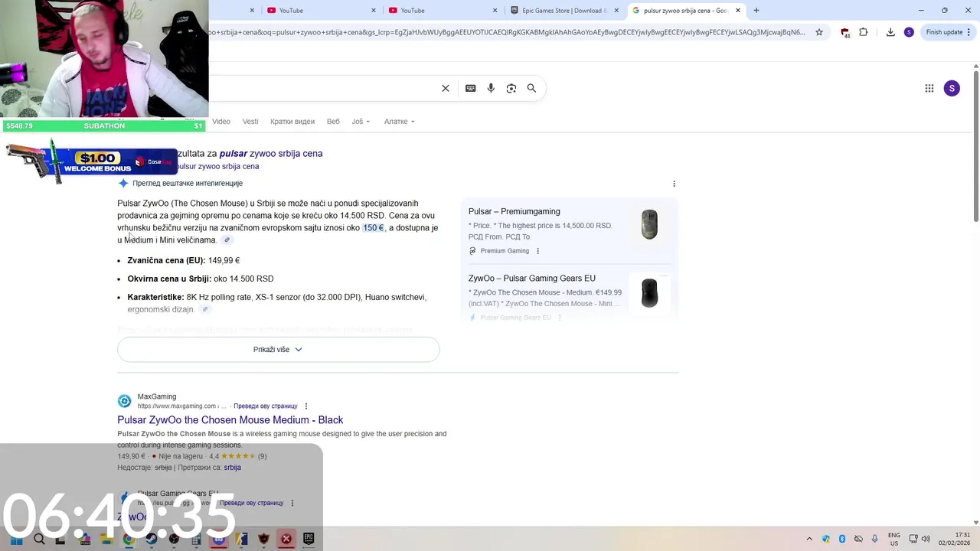Click the Premiumgaming mouse thumbnail

pyautogui.click(x=649, y=225)
